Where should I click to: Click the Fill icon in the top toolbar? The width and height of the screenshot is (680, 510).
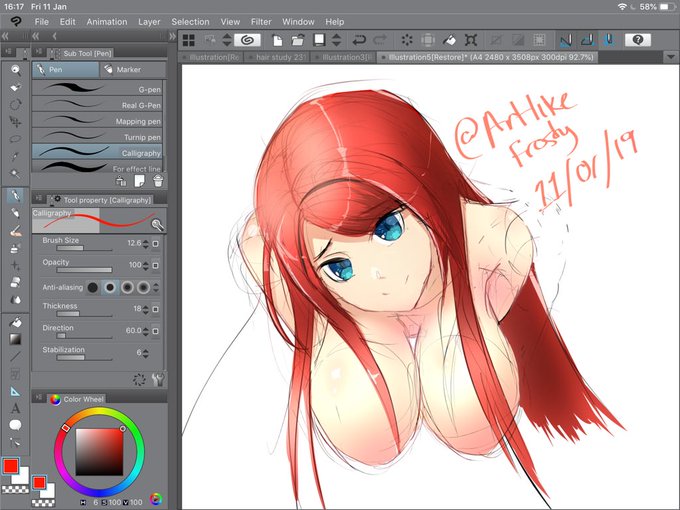pos(449,40)
